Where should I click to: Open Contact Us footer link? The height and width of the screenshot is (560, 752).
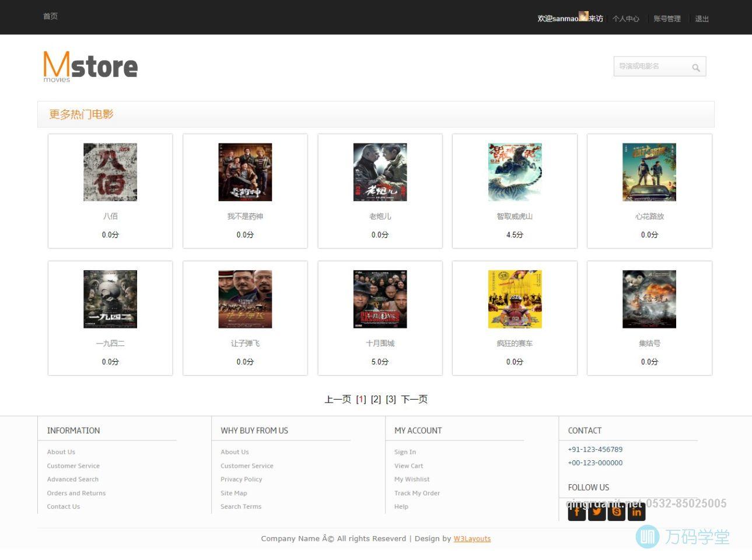coord(63,507)
